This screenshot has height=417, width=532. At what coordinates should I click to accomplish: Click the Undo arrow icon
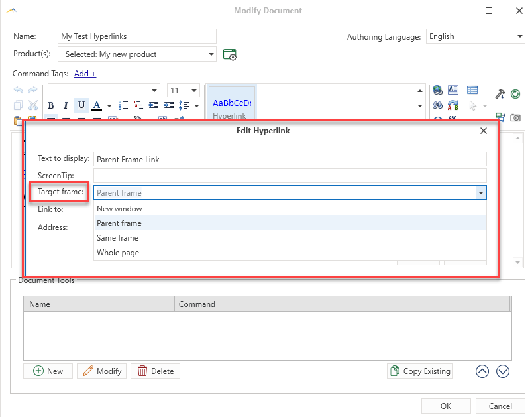coord(18,90)
